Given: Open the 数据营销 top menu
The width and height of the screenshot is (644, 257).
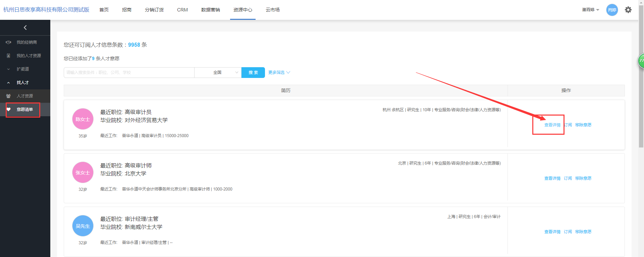Looking at the screenshot, I should coord(210,10).
